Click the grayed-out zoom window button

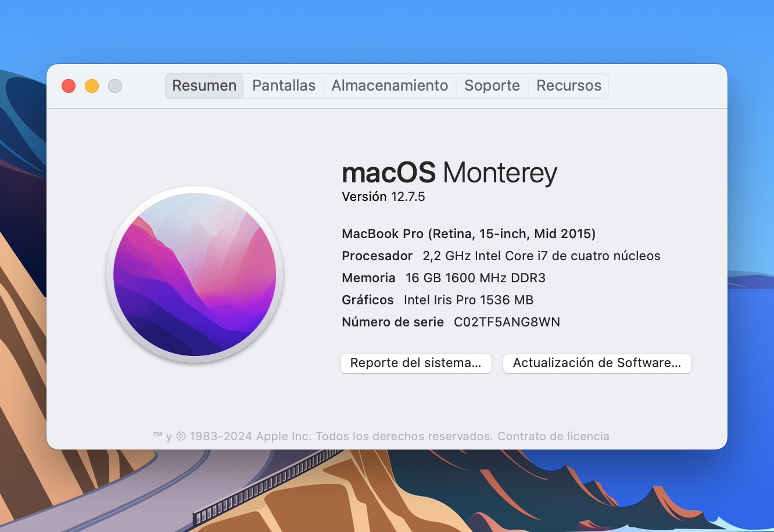[x=115, y=86]
